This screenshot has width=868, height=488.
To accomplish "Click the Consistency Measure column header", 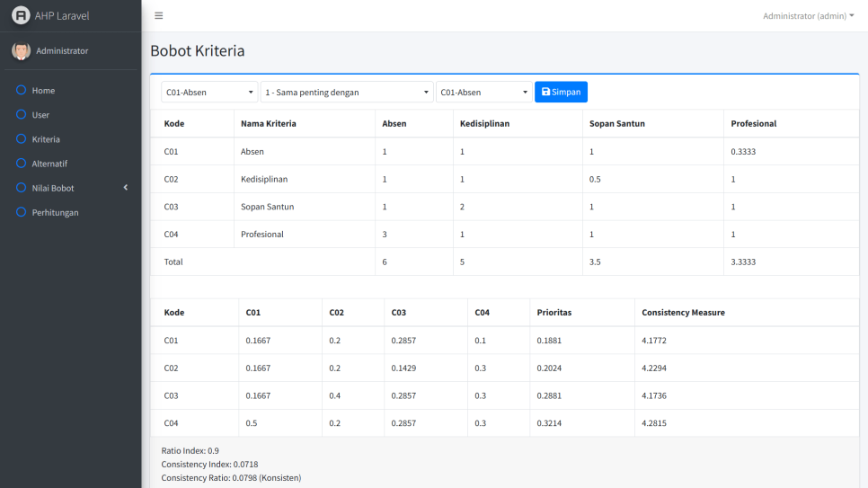I will (x=683, y=313).
